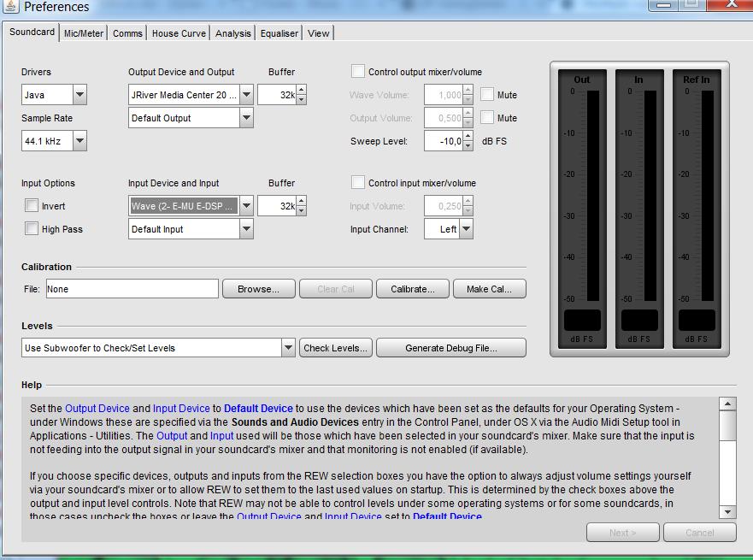Expand the Use Subwoofer to Check/Set Levels dropdown

tap(288, 348)
